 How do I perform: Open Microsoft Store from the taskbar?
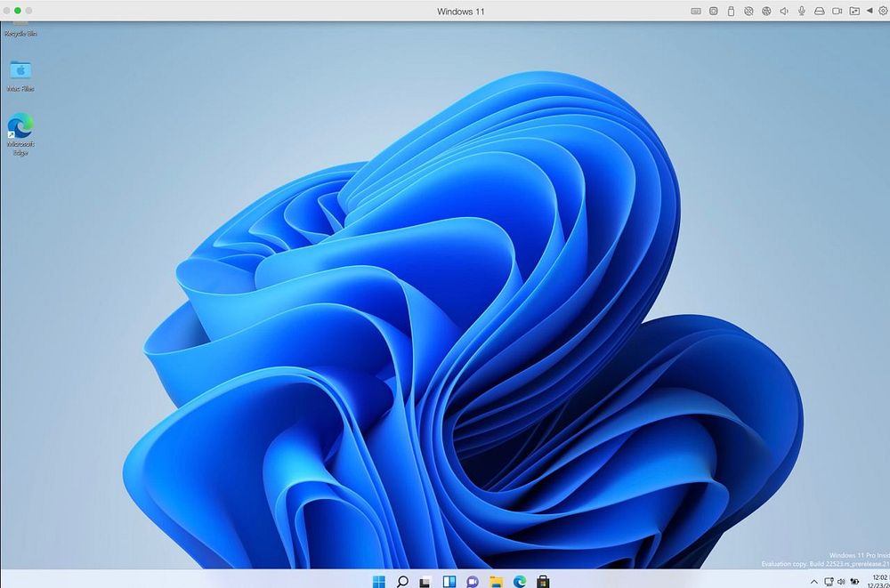[x=543, y=581]
